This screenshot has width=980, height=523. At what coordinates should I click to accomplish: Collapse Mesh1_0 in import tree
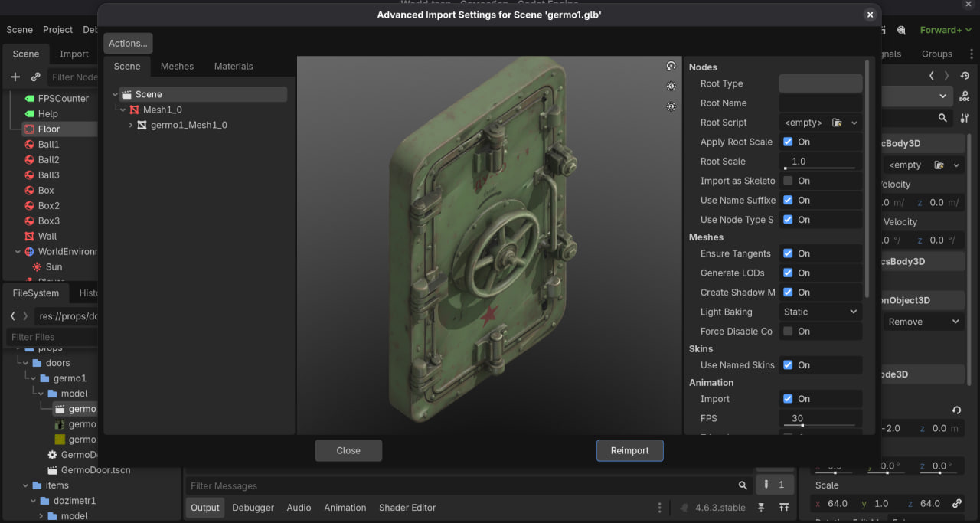click(122, 110)
